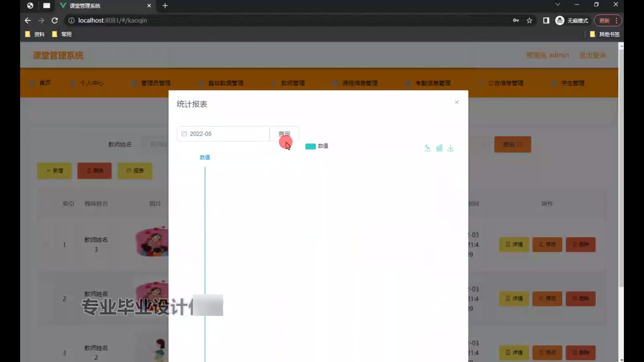The height and width of the screenshot is (362, 644).
Task: Click 修改 for row 3
Action: pyautogui.click(x=547, y=353)
